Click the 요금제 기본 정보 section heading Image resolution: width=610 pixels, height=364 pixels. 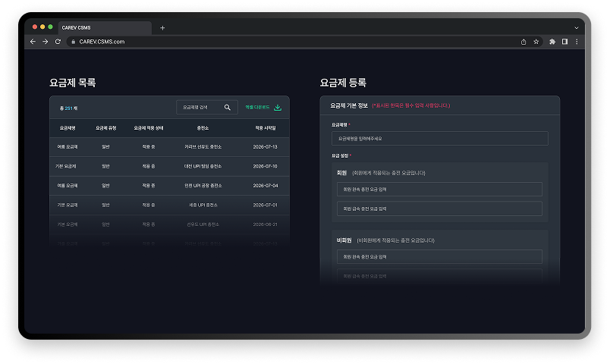[x=349, y=105]
